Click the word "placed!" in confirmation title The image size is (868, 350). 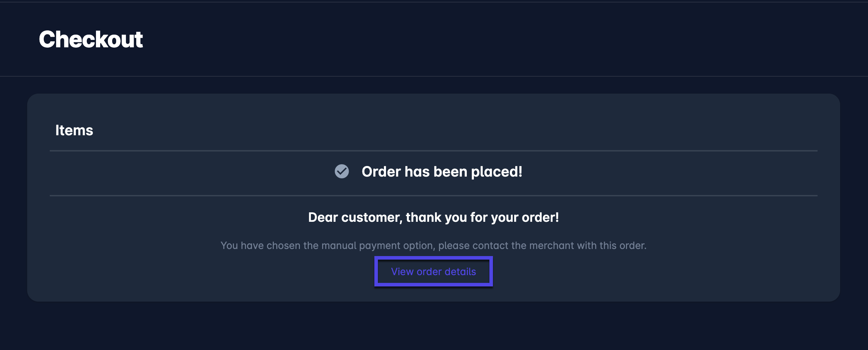point(496,172)
